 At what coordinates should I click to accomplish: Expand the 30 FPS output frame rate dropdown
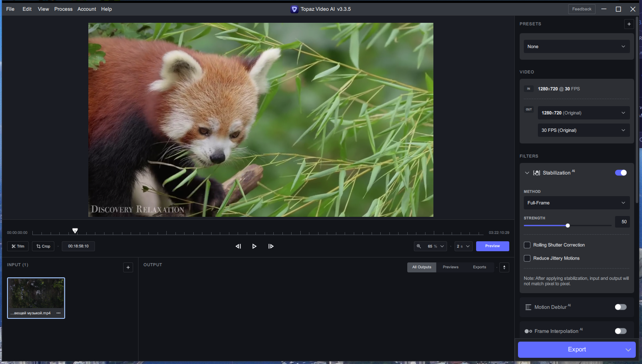(584, 130)
